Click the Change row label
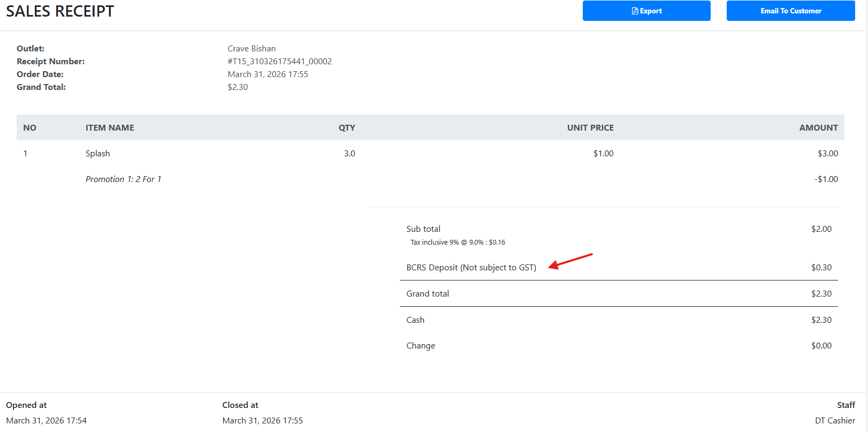 pyautogui.click(x=421, y=346)
